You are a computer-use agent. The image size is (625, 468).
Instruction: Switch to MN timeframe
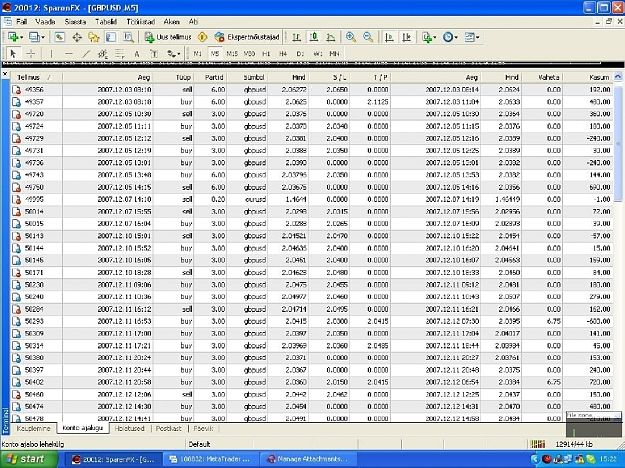coord(334,53)
